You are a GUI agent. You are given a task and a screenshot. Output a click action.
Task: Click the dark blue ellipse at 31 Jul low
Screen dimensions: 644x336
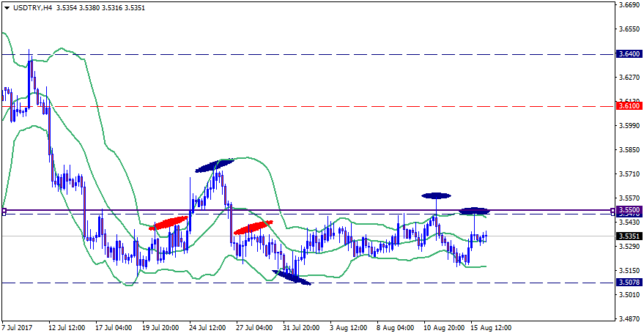(291, 277)
